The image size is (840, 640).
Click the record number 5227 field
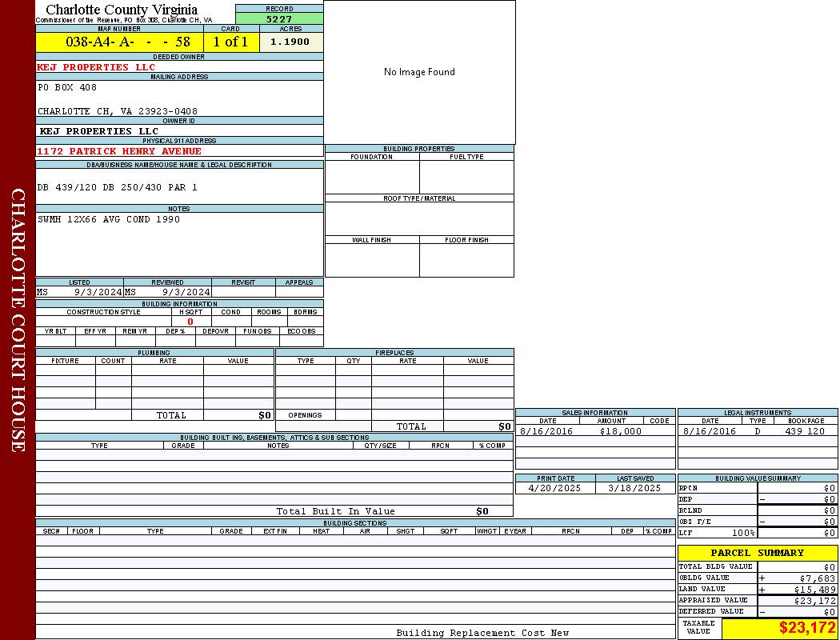pos(279,19)
